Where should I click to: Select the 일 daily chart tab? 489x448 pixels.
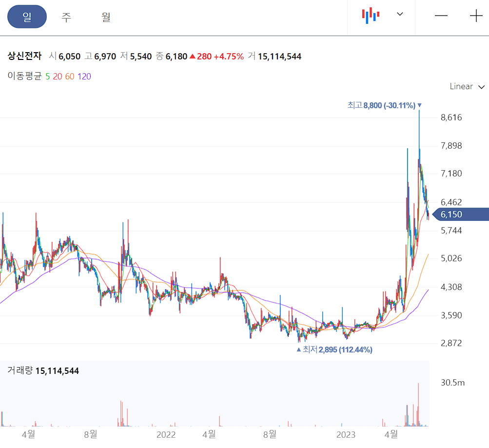pos(27,17)
